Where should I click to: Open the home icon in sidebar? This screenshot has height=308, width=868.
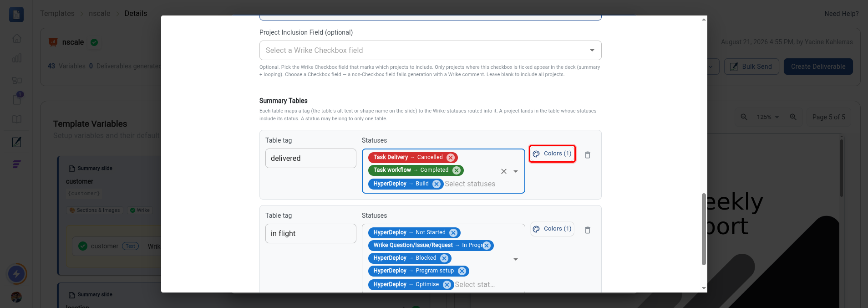17,38
